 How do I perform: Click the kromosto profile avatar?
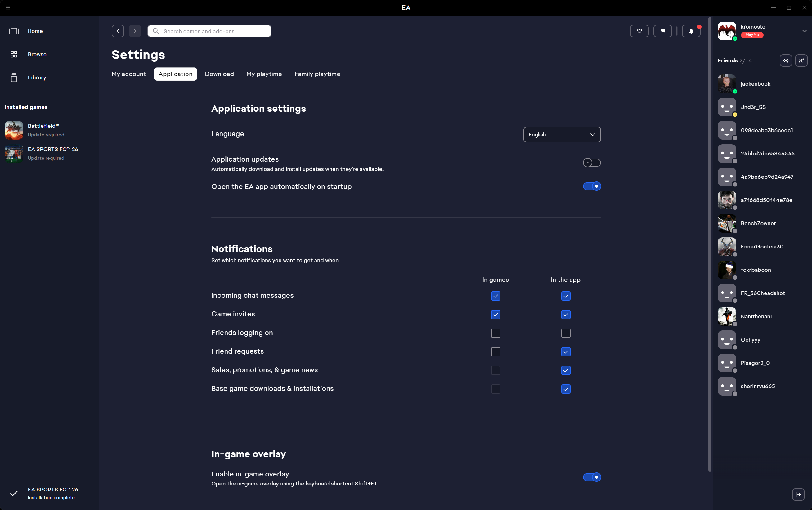727,31
